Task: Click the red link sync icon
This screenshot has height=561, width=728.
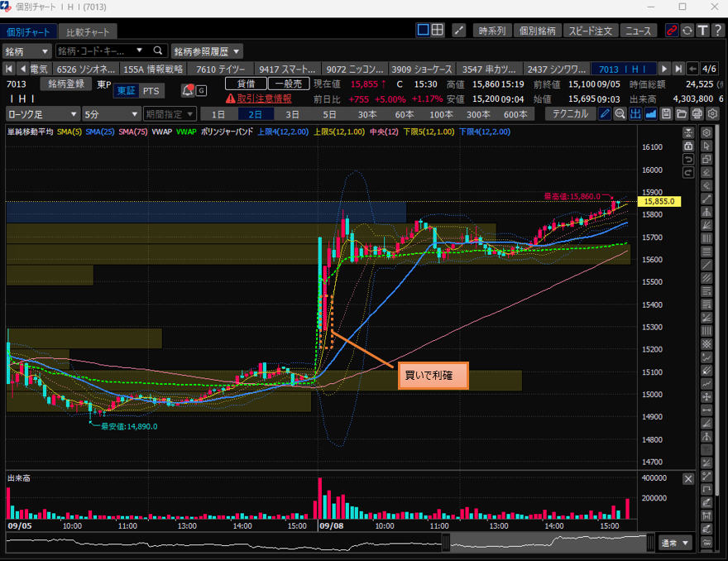Action: click(x=673, y=31)
